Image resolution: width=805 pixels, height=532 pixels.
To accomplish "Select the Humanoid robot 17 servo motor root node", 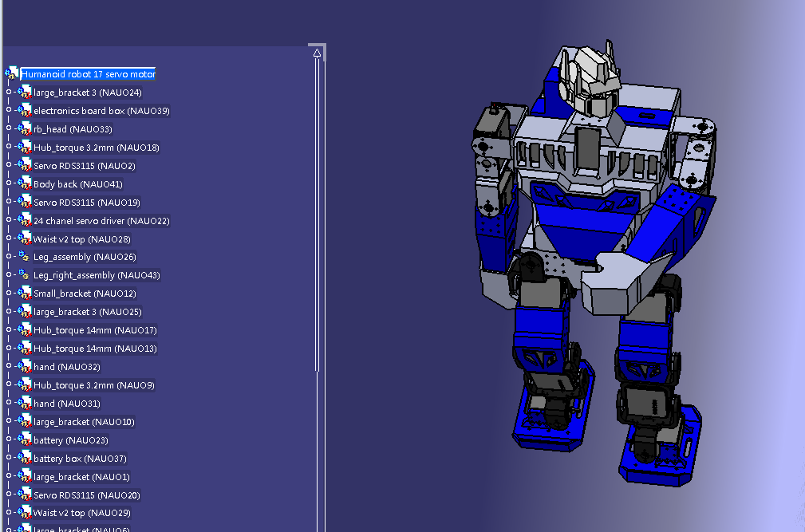I will [88, 74].
